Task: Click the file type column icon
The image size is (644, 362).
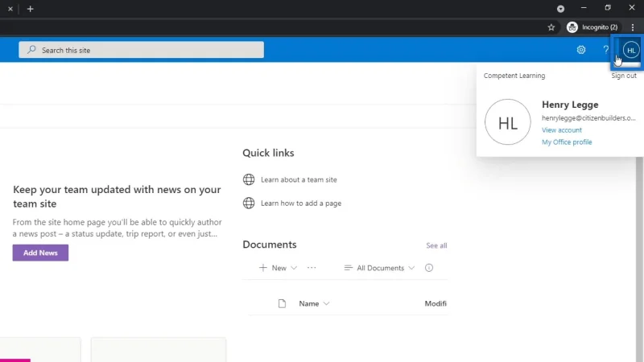Action: [282, 304]
